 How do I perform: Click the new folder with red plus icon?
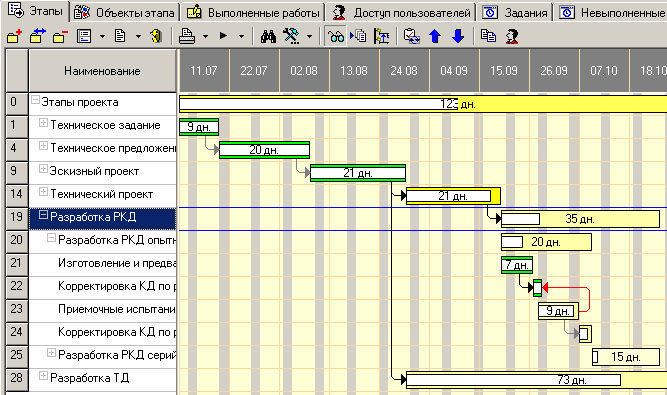(x=14, y=37)
